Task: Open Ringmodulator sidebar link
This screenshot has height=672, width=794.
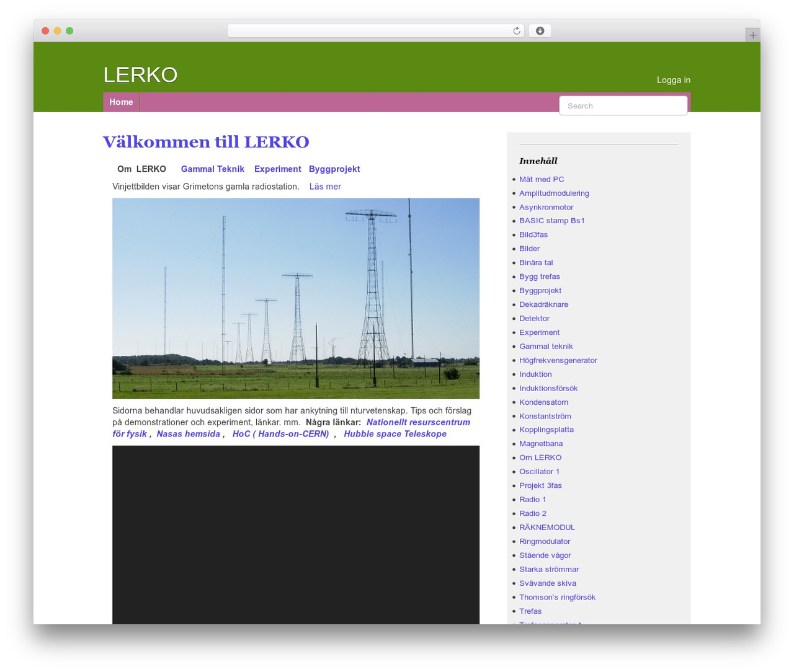Action: coord(545,541)
